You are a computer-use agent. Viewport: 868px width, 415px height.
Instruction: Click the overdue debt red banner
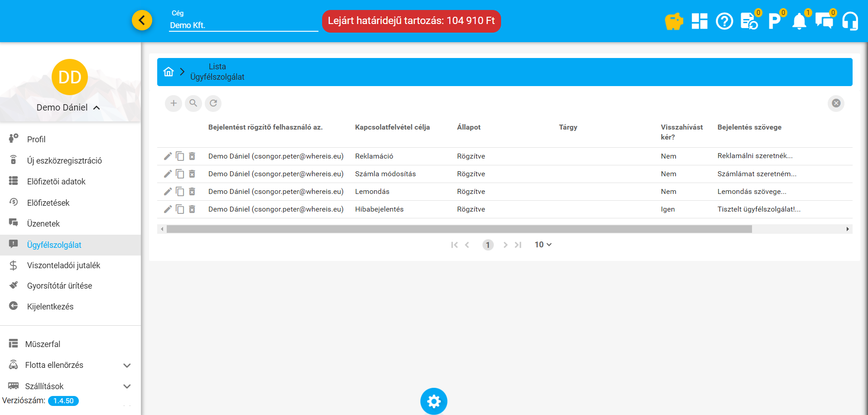[x=411, y=21]
